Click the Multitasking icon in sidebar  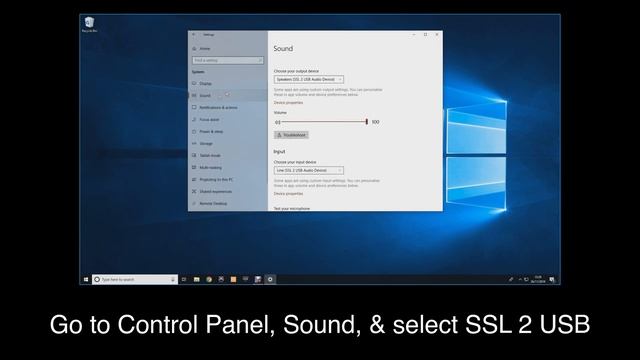coord(194,167)
